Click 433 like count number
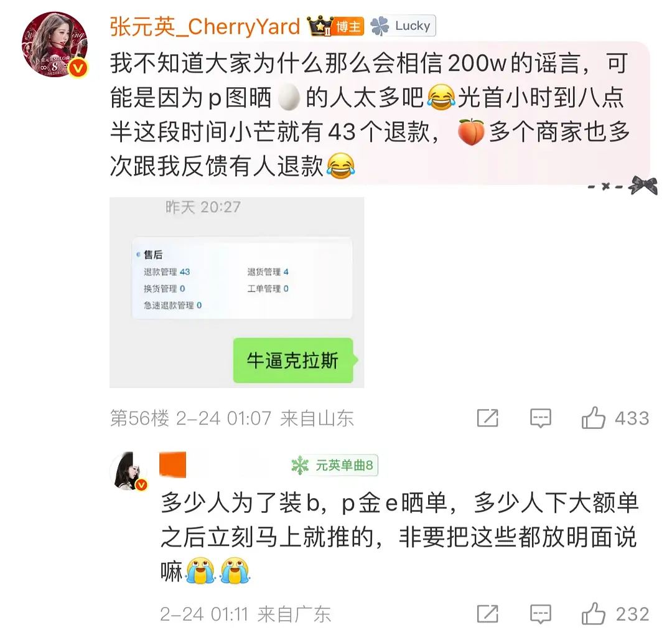Image resolution: width=672 pixels, height=635 pixels. [x=632, y=418]
